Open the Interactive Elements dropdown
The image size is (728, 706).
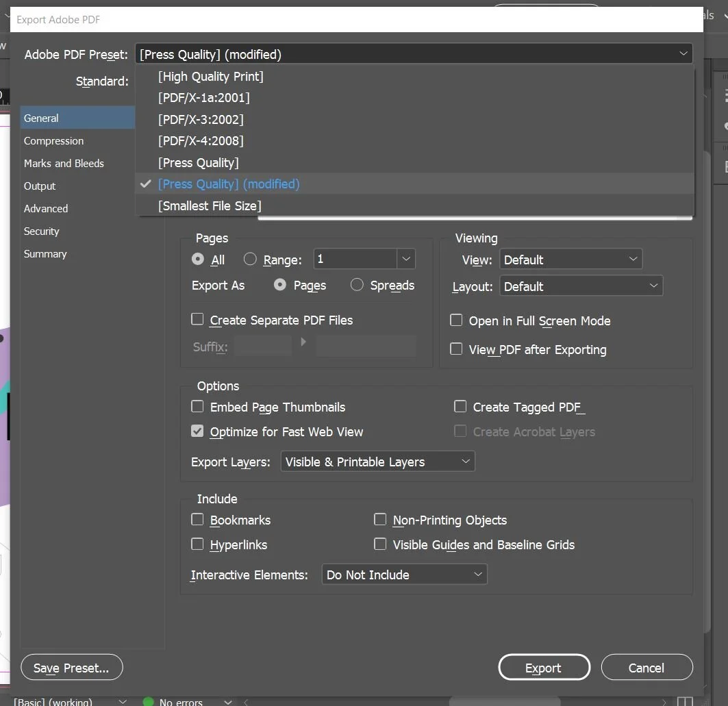click(x=404, y=574)
